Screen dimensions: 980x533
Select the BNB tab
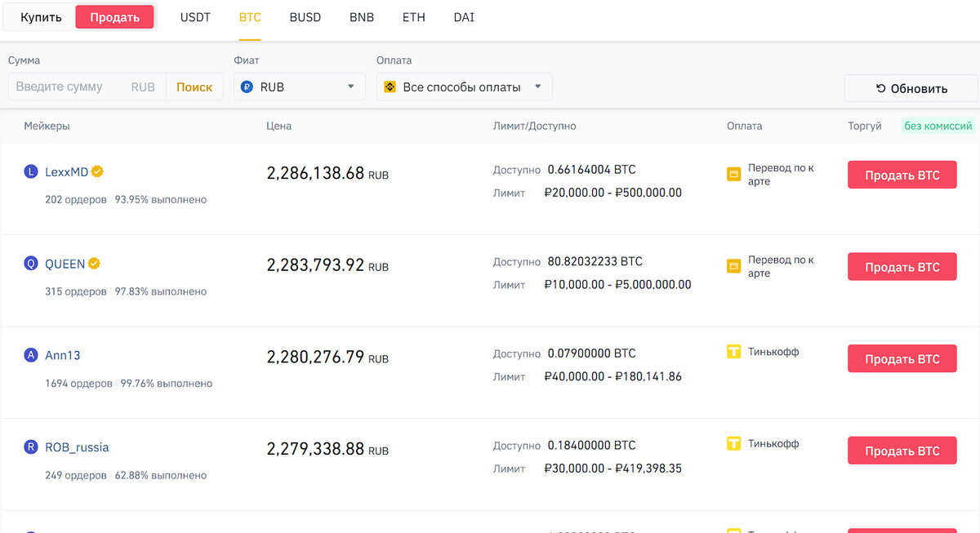362,17
